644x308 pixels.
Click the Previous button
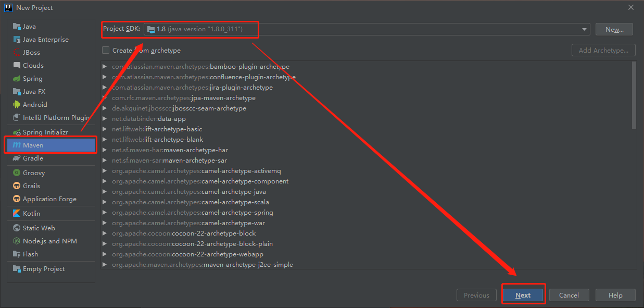point(476,295)
